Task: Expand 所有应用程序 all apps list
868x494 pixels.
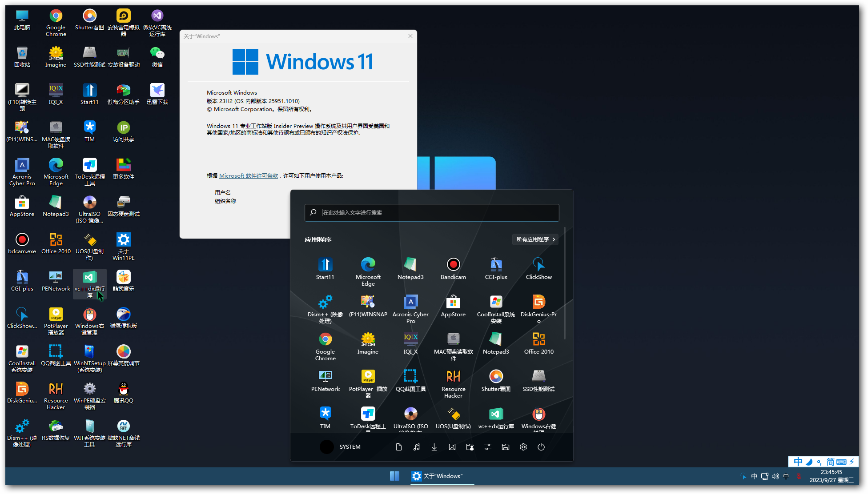Action: coord(535,239)
